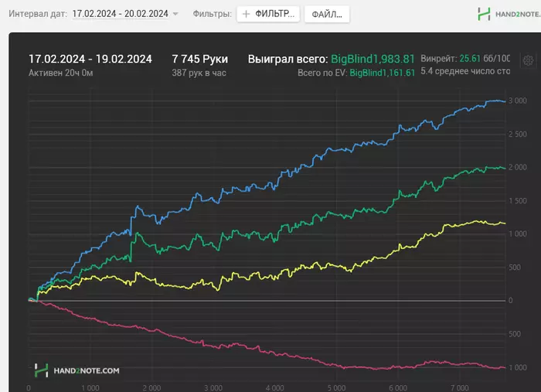Click the 'Активен 20ч 0м' text

pos(61,73)
